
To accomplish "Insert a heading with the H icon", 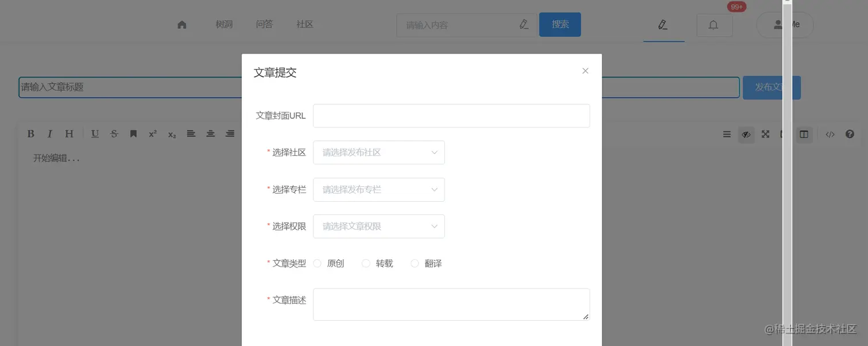I will coord(68,133).
